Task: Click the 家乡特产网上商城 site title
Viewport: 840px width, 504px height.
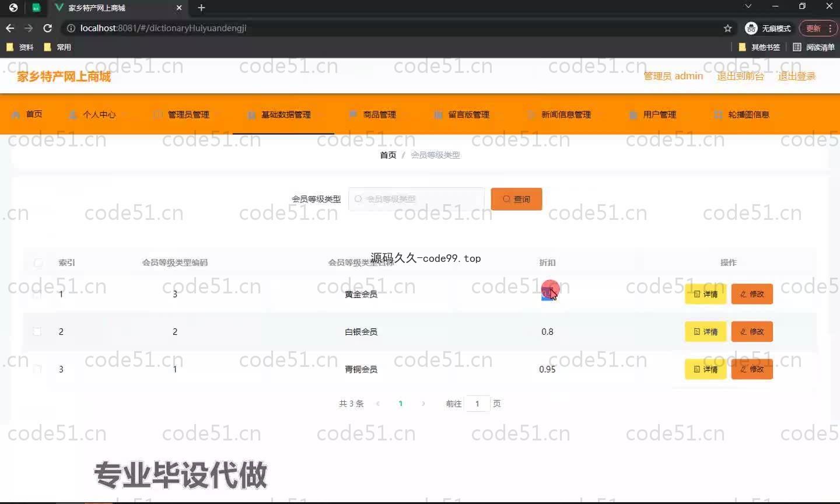Action: click(64, 76)
